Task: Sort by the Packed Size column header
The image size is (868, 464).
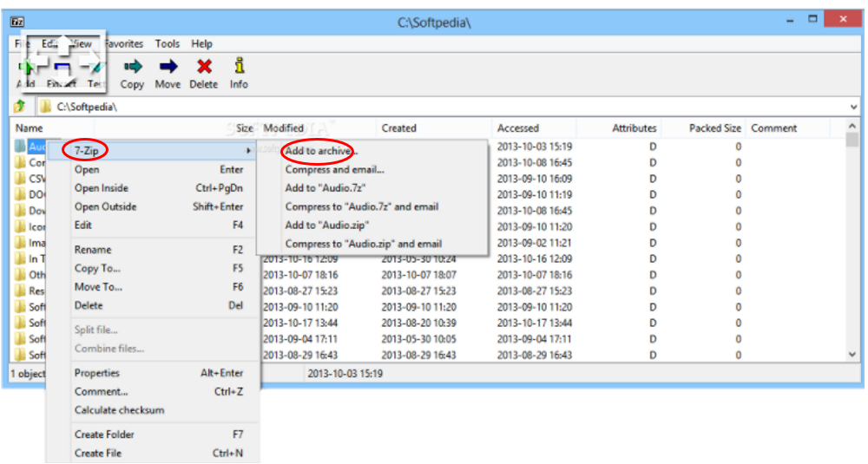Action: click(x=714, y=128)
